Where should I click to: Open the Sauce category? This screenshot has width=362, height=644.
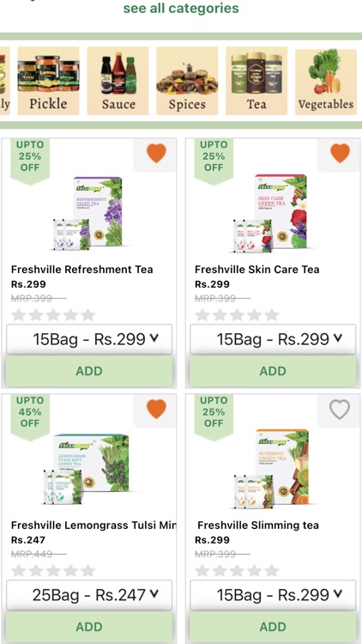118,81
